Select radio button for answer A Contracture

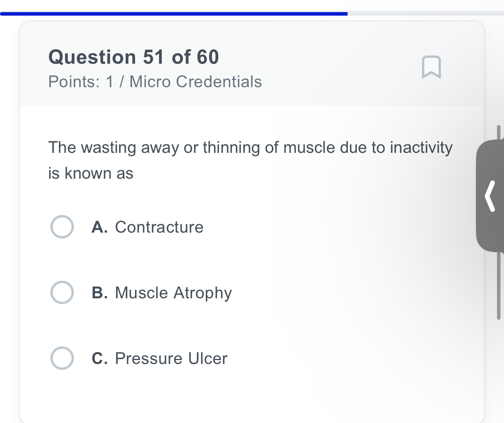click(x=62, y=227)
